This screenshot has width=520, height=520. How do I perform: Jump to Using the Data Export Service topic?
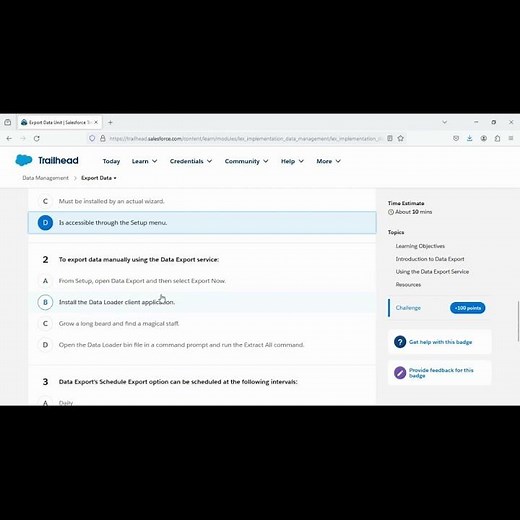[x=432, y=272]
